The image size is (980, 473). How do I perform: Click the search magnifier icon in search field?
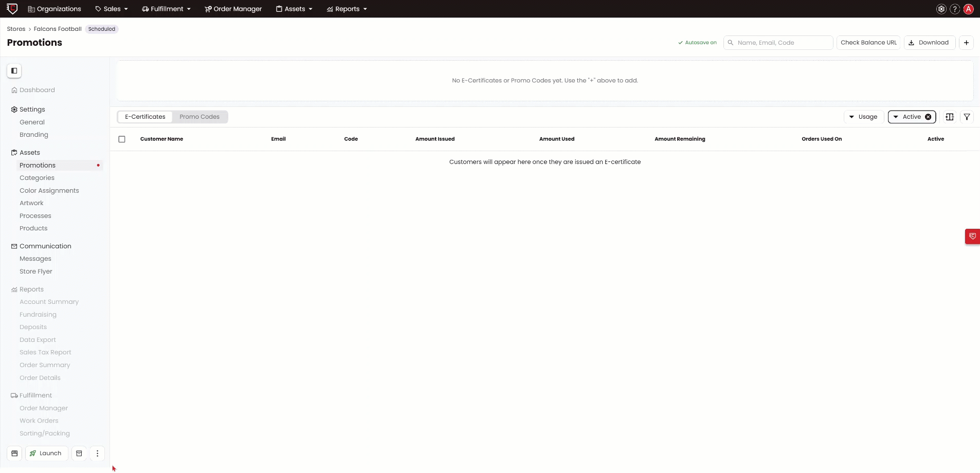(x=731, y=43)
